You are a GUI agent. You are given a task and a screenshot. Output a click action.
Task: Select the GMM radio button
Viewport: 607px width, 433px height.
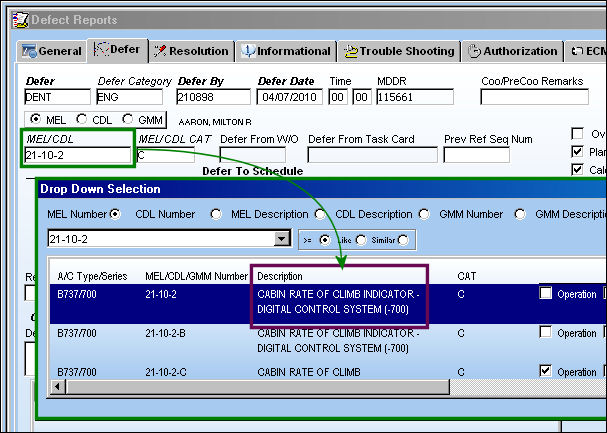127,119
